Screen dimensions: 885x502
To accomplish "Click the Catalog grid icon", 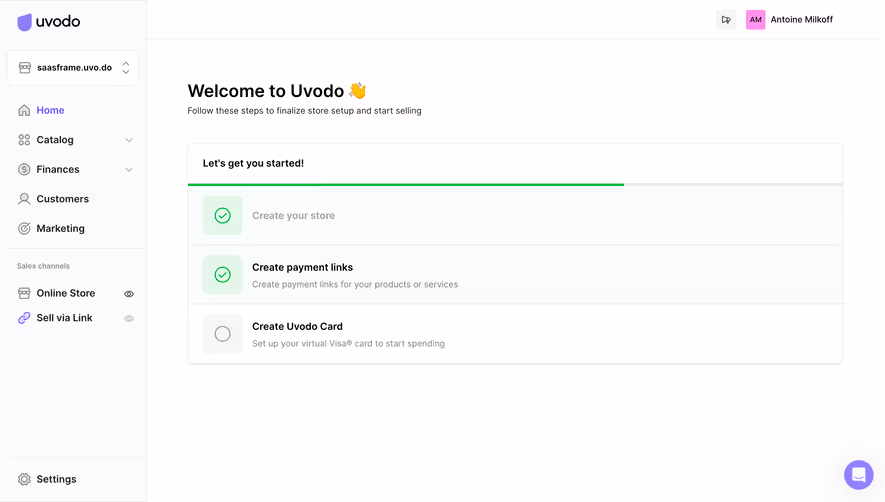I will click(x=24, y=139).
